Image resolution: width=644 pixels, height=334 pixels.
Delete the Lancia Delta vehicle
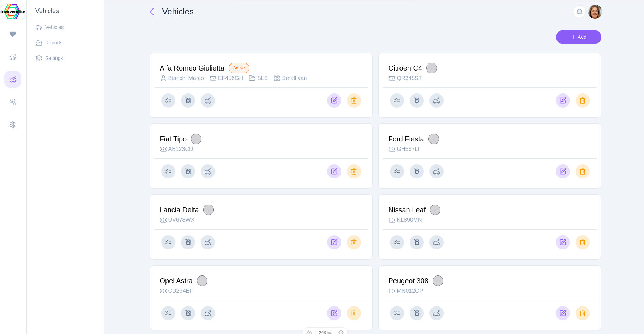[x=354, y=242]
